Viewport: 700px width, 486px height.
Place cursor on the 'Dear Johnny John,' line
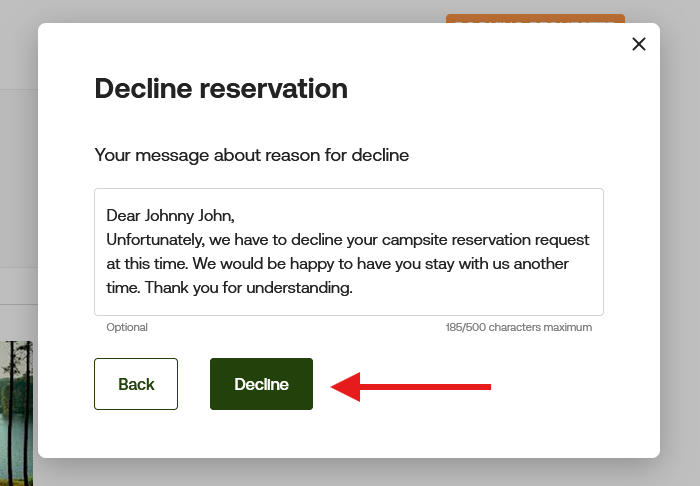pyautogui.click(x=170, y=216)
